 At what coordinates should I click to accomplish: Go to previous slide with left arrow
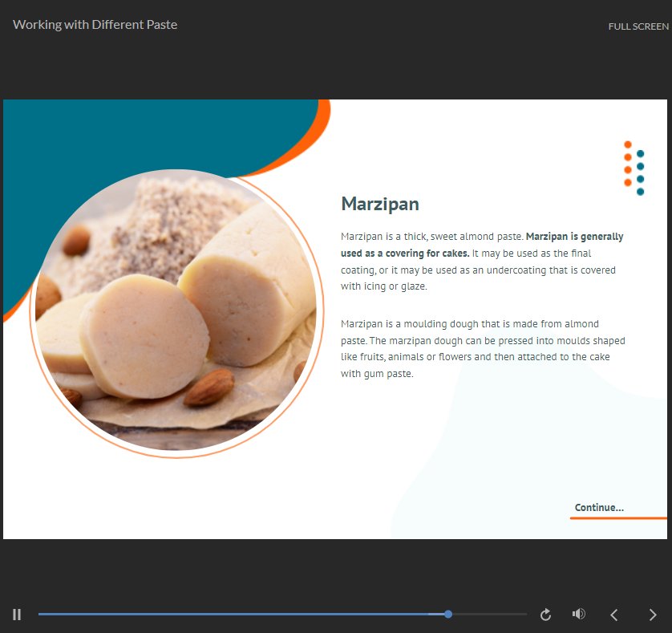pos(614,615)
